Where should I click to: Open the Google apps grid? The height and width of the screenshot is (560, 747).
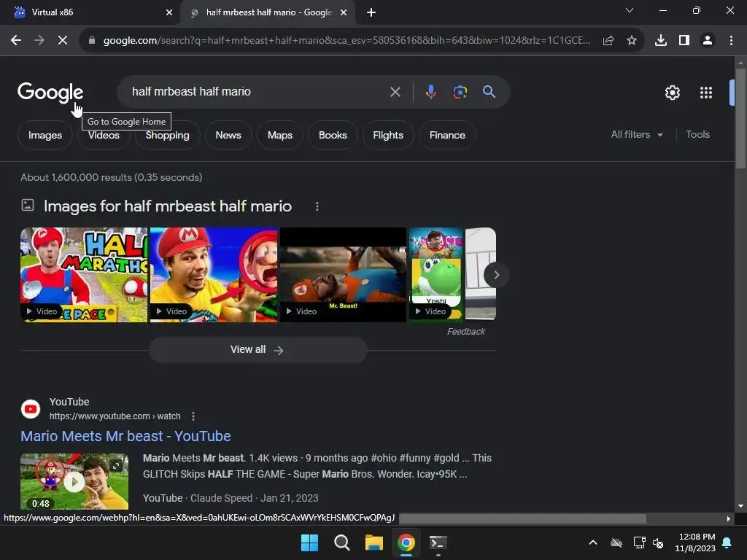tap(706, 93)
